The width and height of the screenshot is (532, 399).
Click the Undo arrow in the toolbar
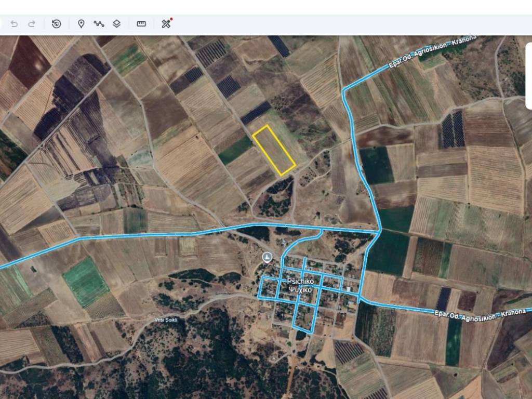(x=14, y=24)
